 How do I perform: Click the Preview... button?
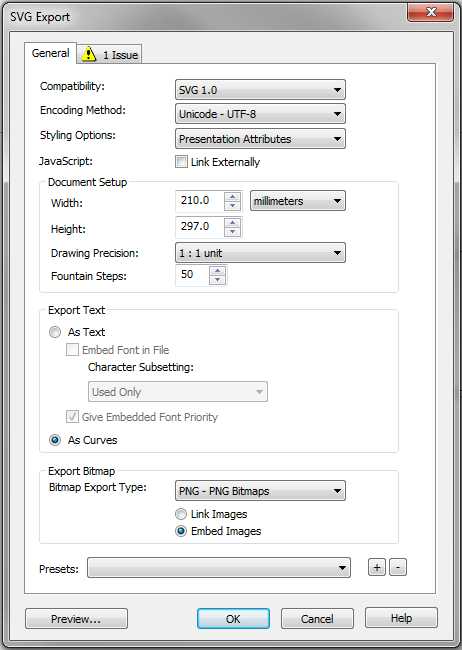76,619
